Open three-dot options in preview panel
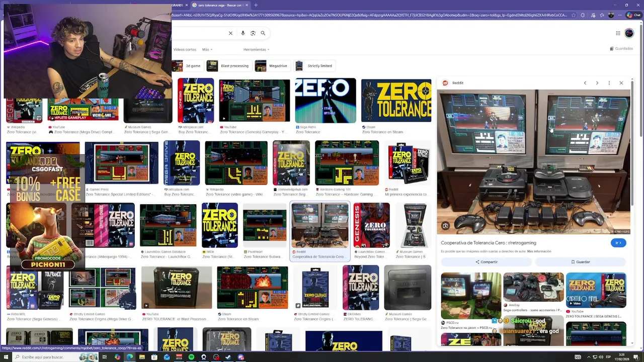Viewport: 644px width, 362px height. 609,83
